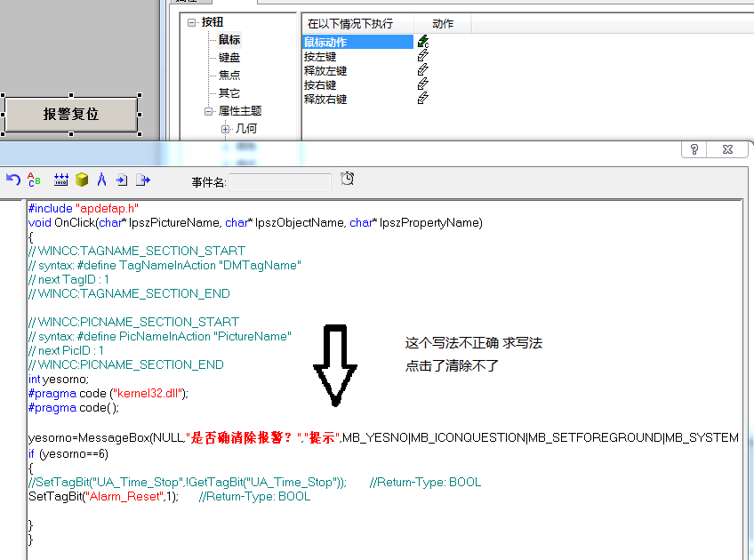754x560 pixels.
Task: Click the int yesorno declaration line
Action: click(x=59, y=380)
